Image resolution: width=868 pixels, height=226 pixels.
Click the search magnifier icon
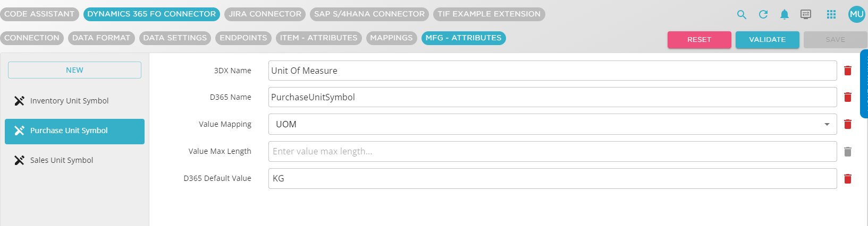coord(741,15)
